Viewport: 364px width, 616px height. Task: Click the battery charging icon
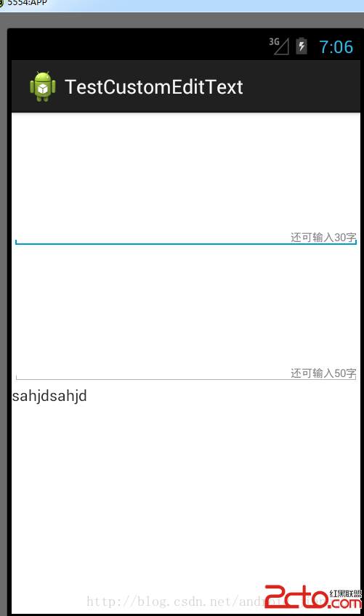[301, 46]
